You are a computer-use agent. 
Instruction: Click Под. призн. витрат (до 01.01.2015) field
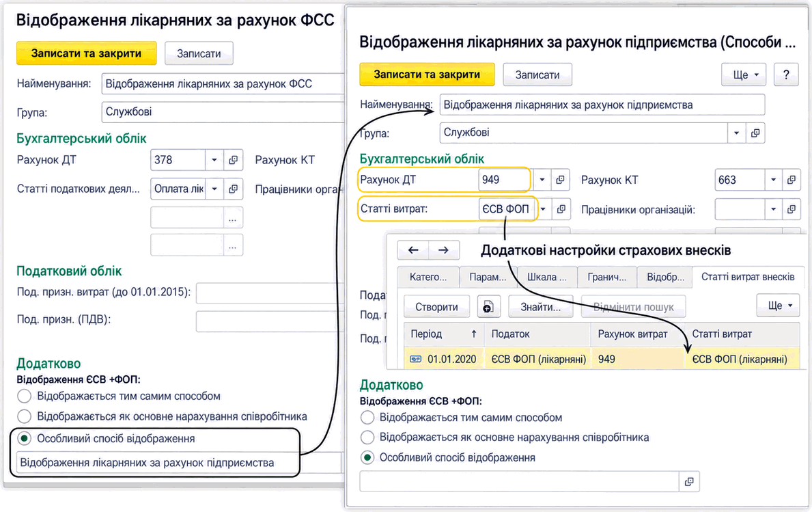pos(270,293)
